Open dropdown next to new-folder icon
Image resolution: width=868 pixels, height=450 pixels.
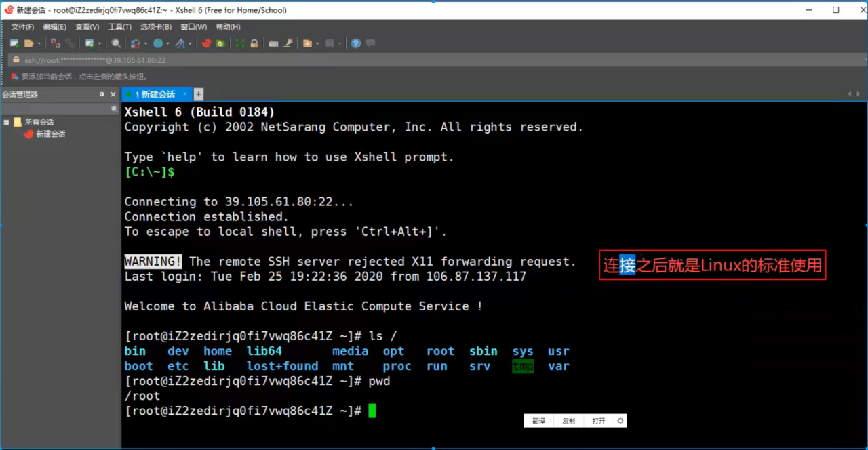pos(317,43)
